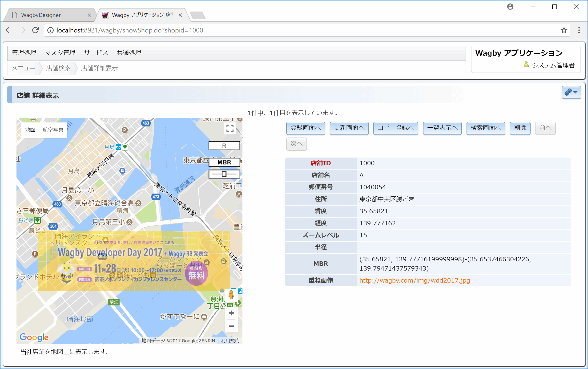Click the 更新画面へ button

(x=349, y=128)
